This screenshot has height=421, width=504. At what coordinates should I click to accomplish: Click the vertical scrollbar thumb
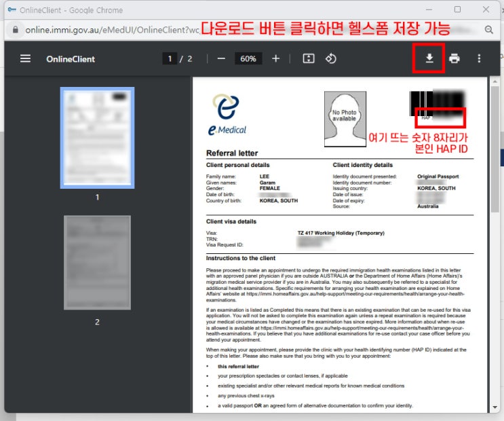pos(495,149)
